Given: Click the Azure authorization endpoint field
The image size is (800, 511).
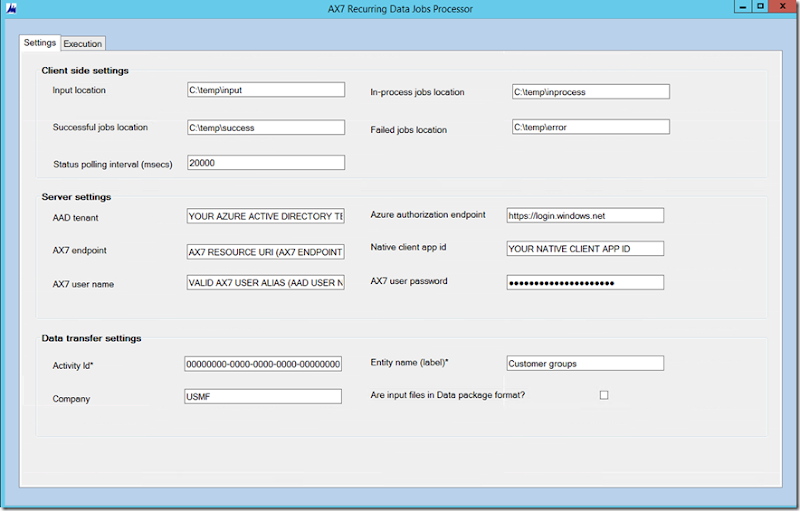Looking at the screenshot, I should [585, 215].
